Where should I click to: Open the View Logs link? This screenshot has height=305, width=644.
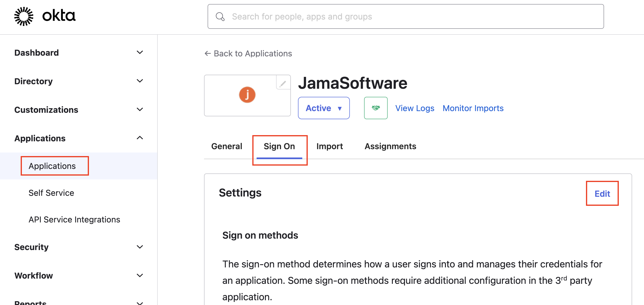(x=415, y=108)
